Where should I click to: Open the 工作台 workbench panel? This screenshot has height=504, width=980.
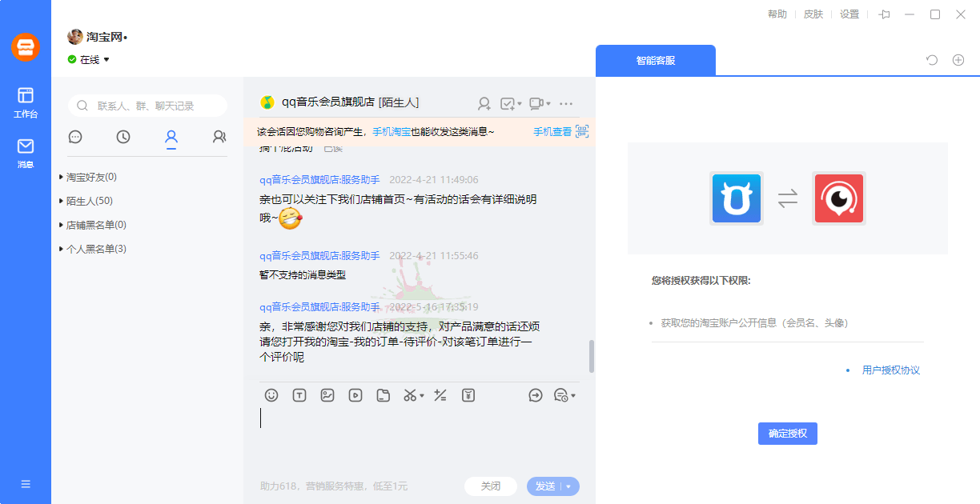coord(25,100)
